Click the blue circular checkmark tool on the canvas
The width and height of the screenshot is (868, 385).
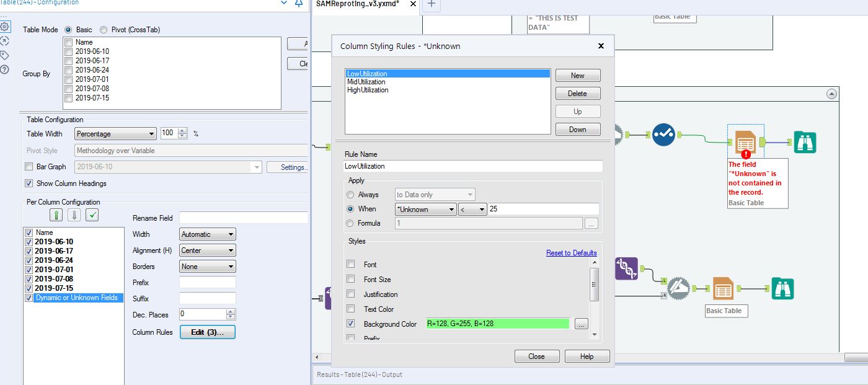(663, 134)
